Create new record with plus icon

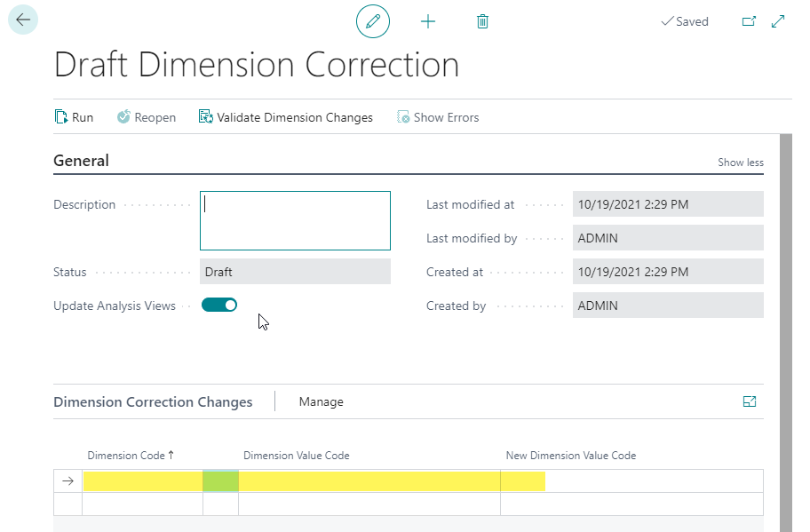click(x=428, y=21)
